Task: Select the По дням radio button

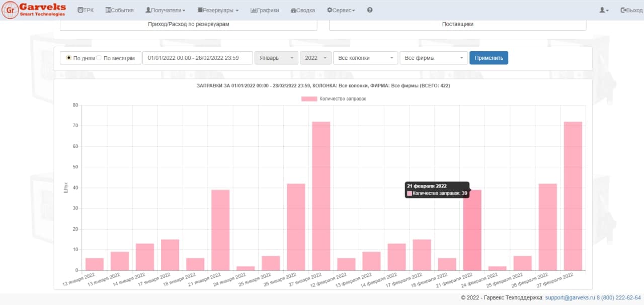Action: 69,58
